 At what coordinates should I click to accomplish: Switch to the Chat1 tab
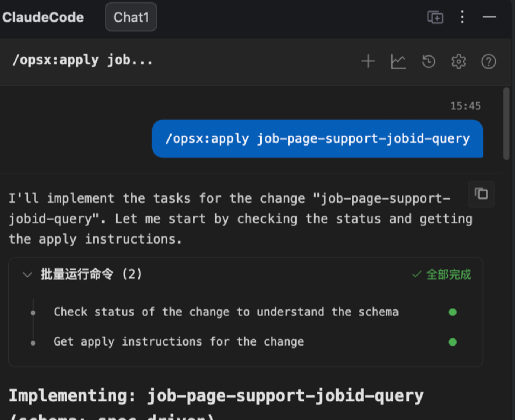click(131, 17)
